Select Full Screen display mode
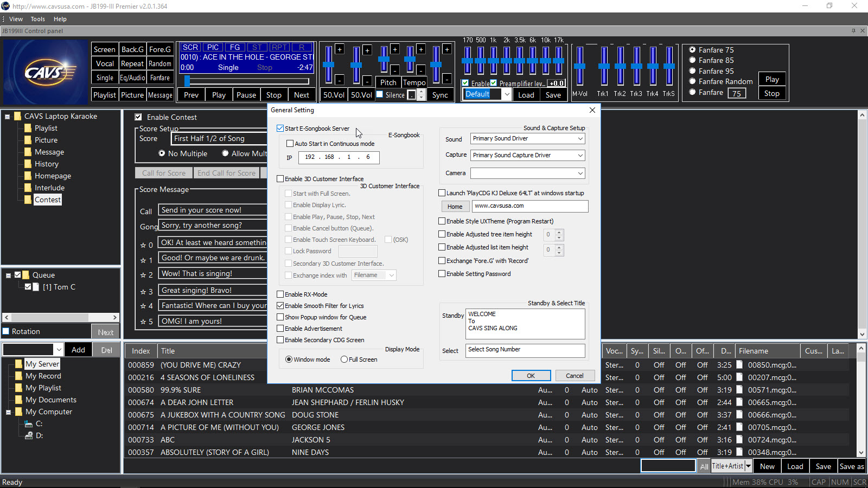Viewport: 868px width, 488px height. [x=344, y=359]
